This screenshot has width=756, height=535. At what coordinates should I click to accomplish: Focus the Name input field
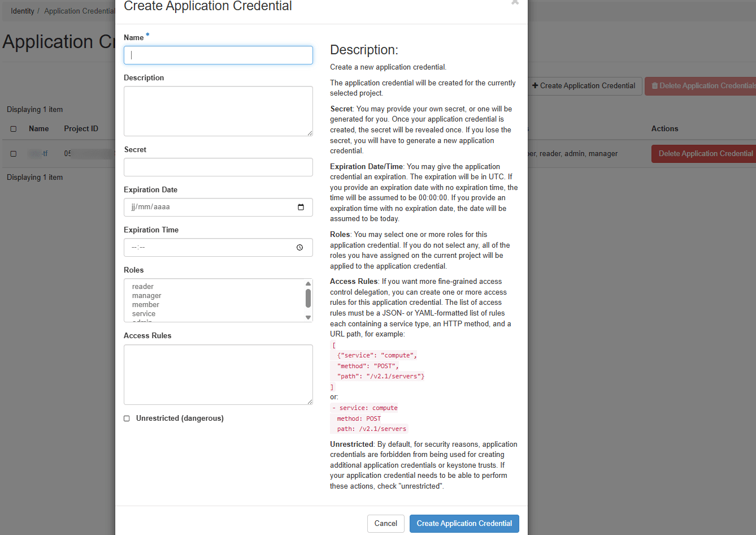click(218, 55)
